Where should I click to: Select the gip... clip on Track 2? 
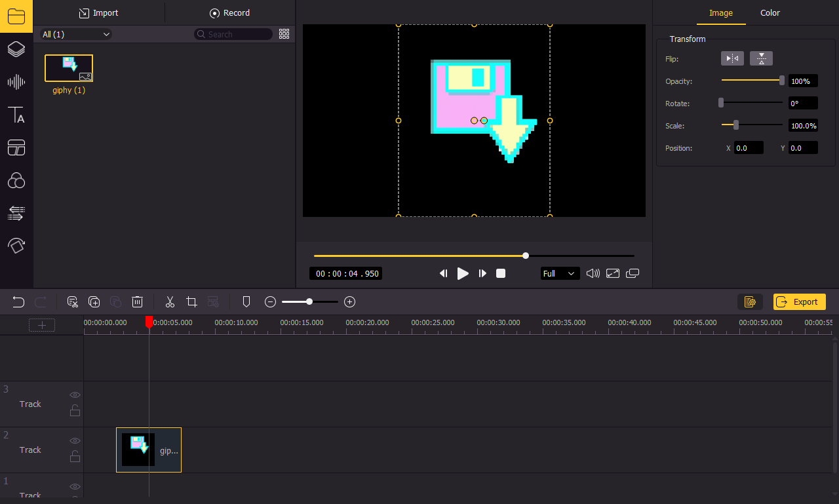tap(149, 450)
